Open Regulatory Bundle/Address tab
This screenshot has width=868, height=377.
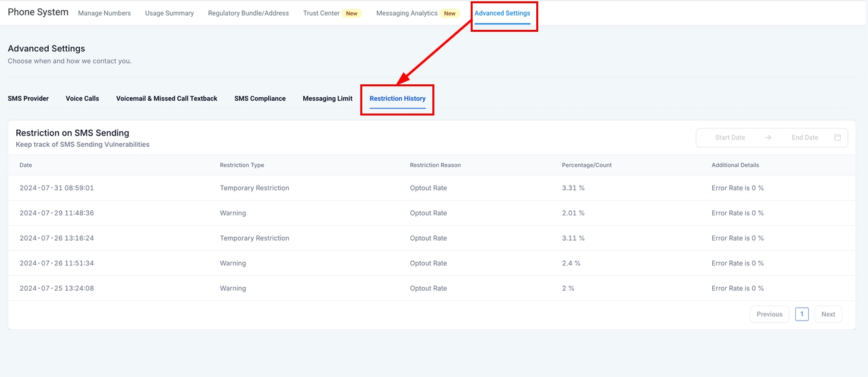pos(248,13)
